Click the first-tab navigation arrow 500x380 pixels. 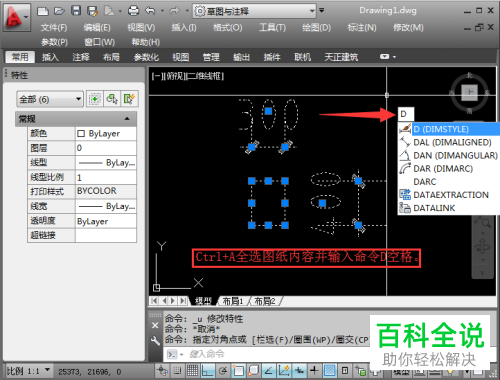tap(154, 301)
